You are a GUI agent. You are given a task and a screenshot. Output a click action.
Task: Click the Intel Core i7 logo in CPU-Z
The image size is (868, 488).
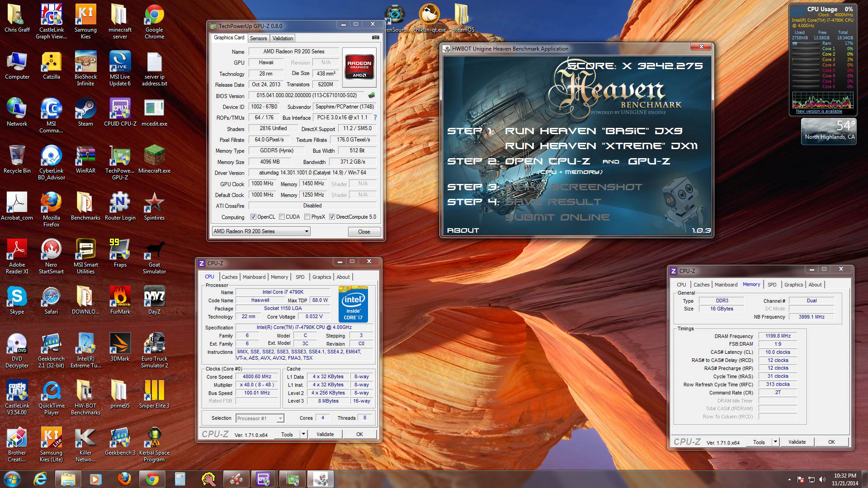click(x=353, y=304)
